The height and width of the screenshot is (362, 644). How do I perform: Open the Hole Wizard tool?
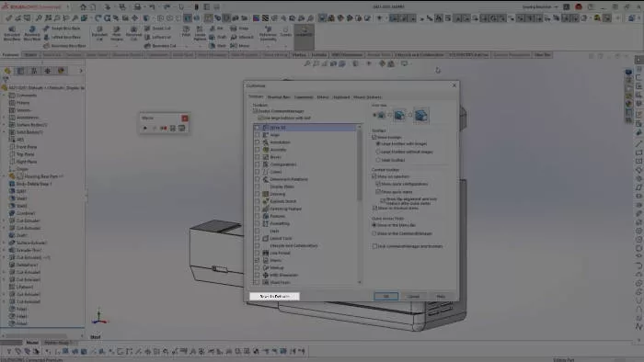pos(117,33)
